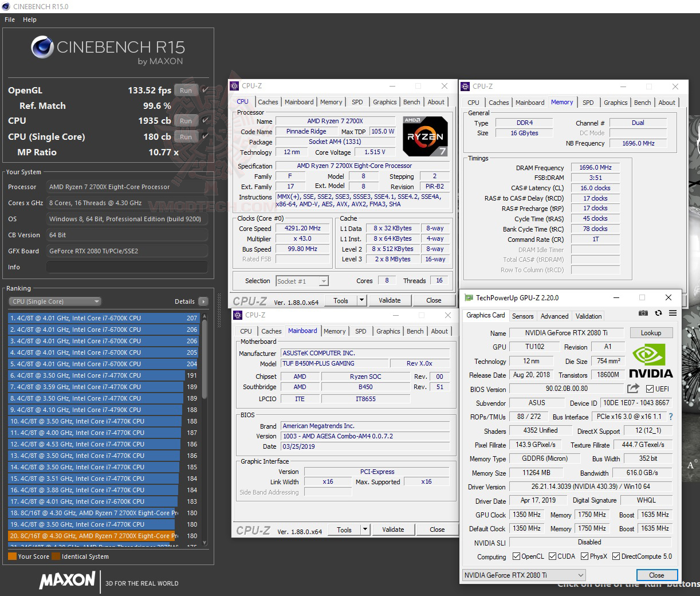Select ranking row 1 i7-6700K score 207
This screenshot has width=700, height=596.
[x=103, y=318]
